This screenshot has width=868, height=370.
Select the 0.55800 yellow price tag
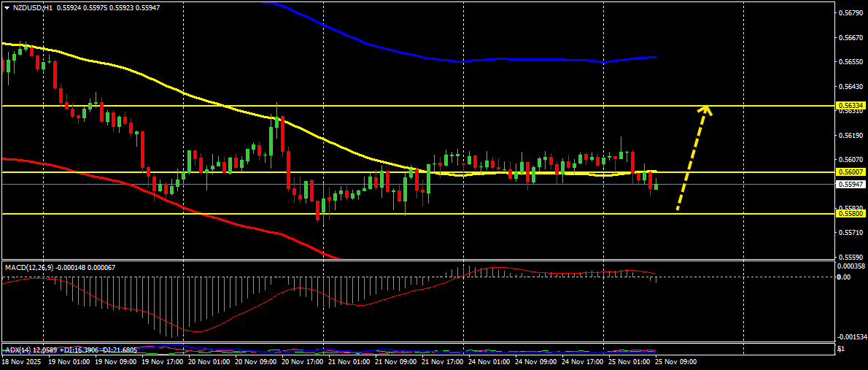coord(850,213)
